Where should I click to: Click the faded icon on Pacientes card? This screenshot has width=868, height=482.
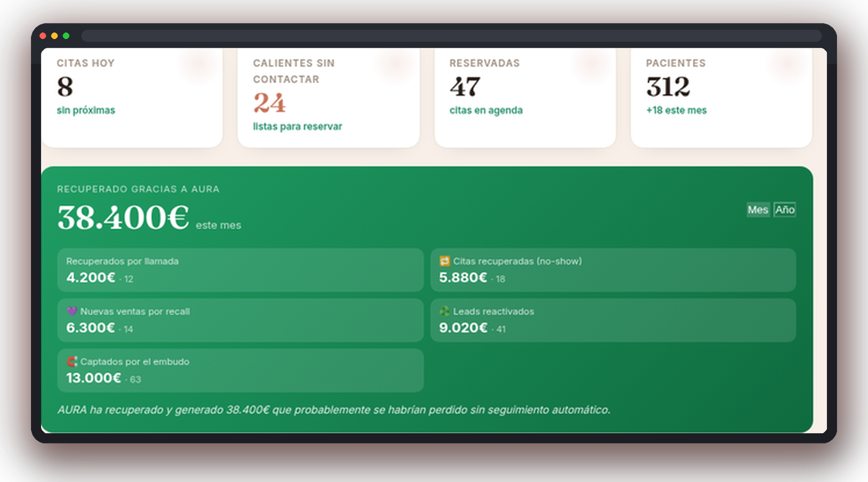coord(787,65)
